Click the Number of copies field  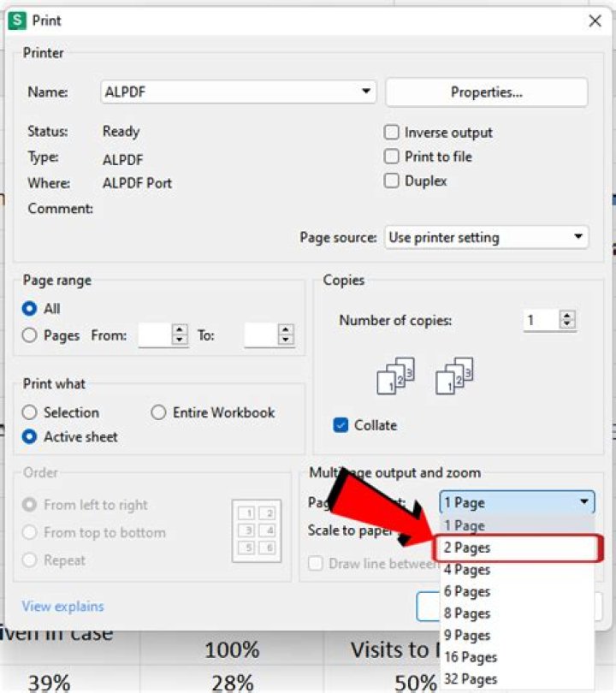[x=542, y=319]
